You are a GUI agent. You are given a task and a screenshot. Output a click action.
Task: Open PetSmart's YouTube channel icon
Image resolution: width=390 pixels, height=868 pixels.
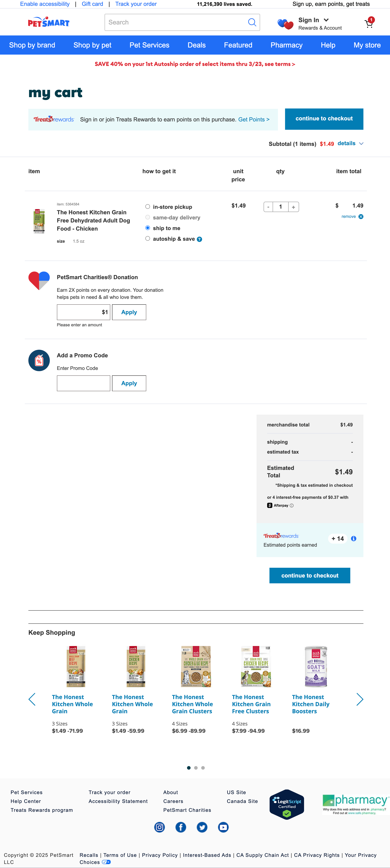click(223, 827)
